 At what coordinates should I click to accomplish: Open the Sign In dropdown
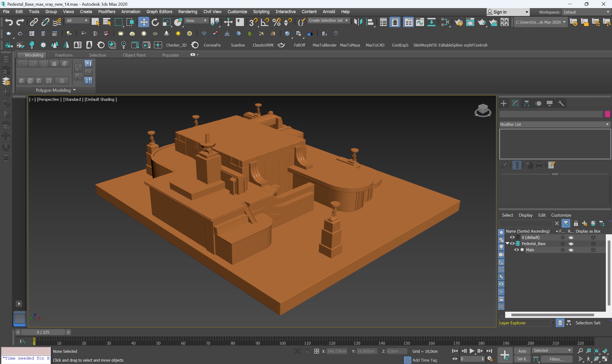pyautogui.click(x=508, y=12)
